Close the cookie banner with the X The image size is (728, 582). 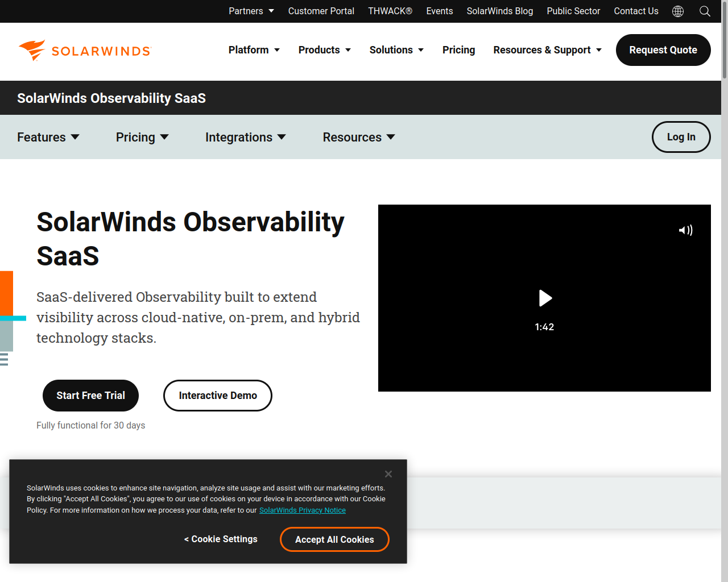pos(388,474)
